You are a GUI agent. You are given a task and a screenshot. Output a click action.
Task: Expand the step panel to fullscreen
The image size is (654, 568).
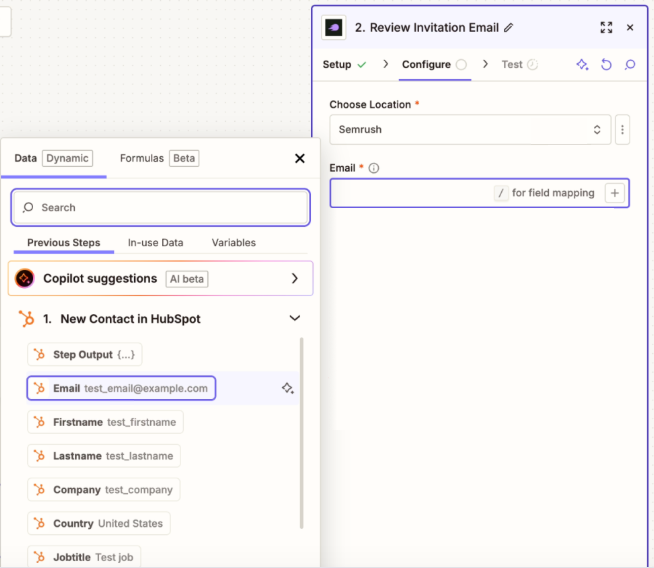click(x=606, y=28)
